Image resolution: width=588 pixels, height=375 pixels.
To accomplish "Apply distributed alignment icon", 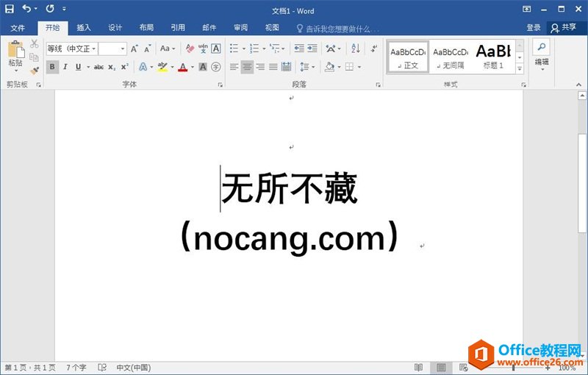I will point(287,67).
